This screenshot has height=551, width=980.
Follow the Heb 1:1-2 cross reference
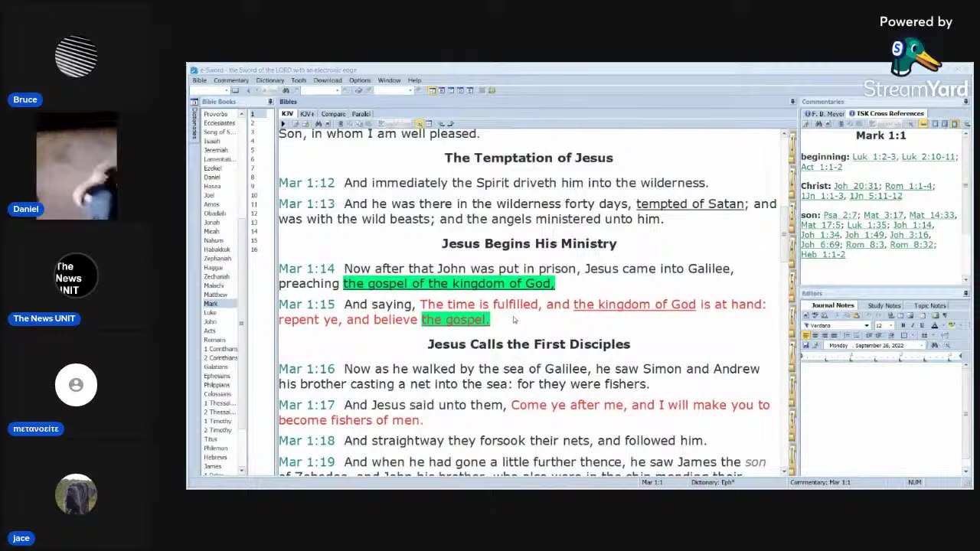[823, 254]
